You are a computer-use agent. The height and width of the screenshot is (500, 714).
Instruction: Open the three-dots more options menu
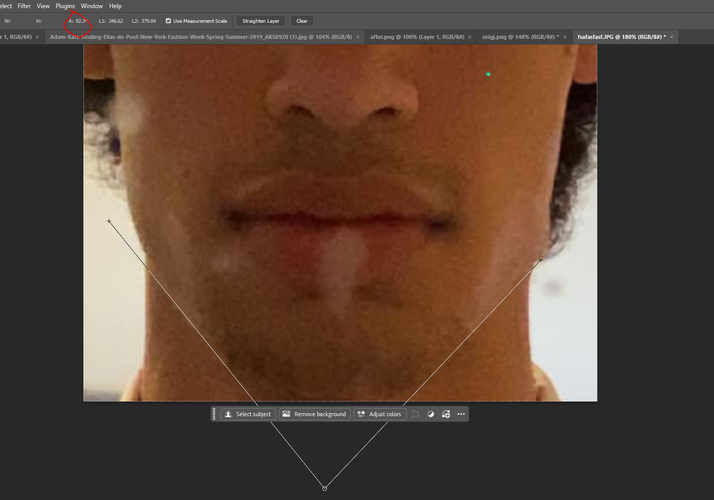coord(461,414)
